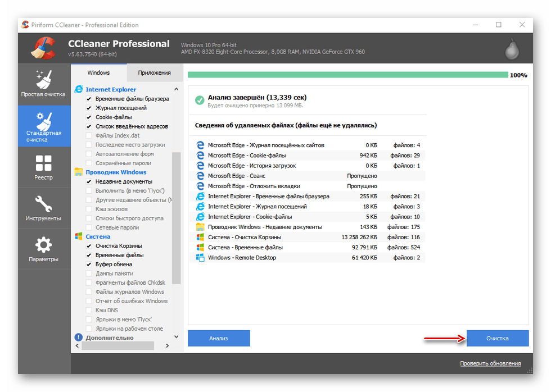The height and width of the screenshot is (392, 551).
Task: Enable Сохранённые пароли checkbox
Action: 89,163
